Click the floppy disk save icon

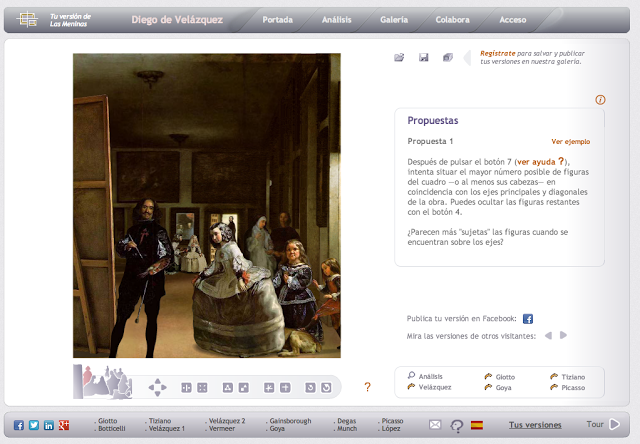[424, 58]
